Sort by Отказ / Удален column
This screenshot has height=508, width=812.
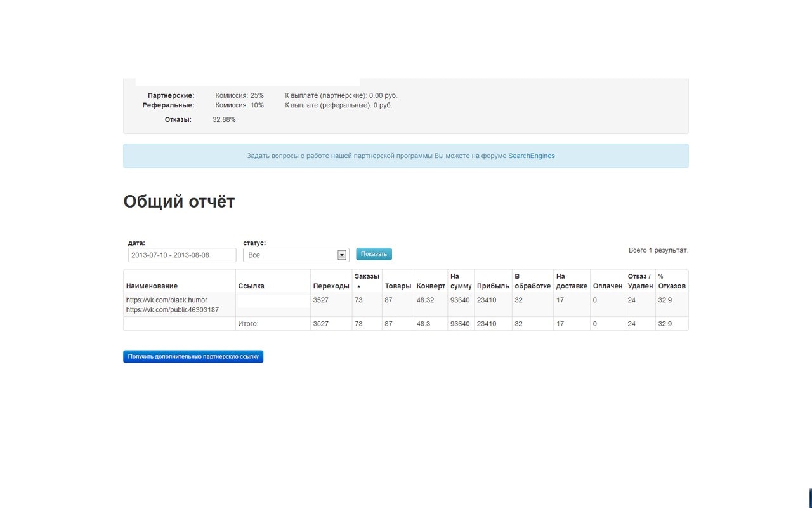tap(639, 281)
